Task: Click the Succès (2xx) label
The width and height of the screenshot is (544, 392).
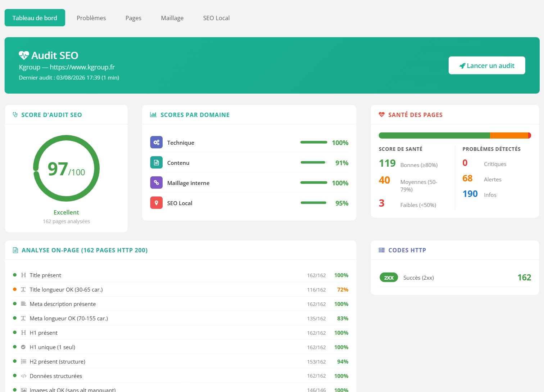Action: (x=418, y=278)
